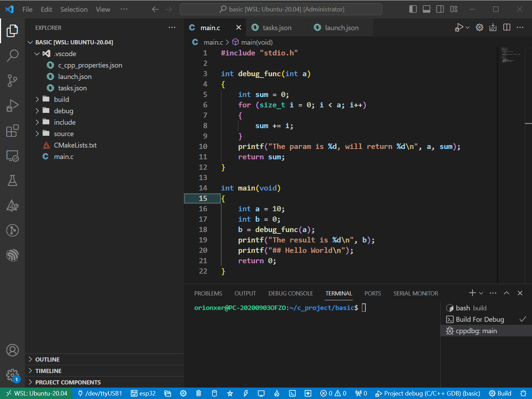Click the debug run icon in editor toolbar
The height and width of the screenshot is (399, 532).
tap(459, 27)
